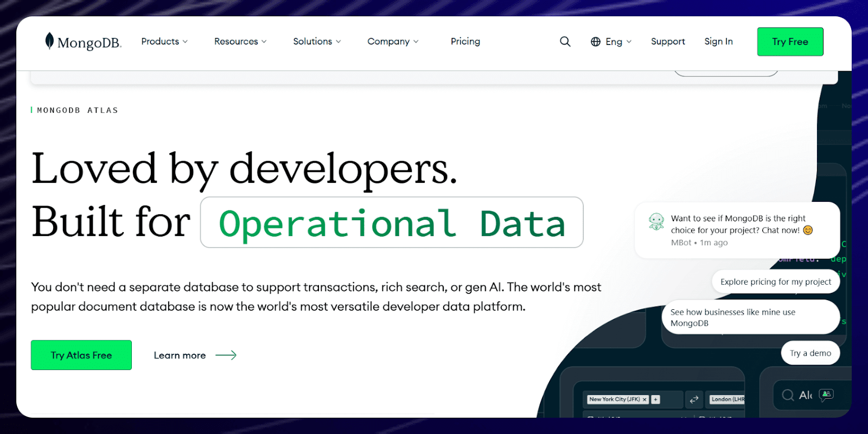This screenshot has width=868, height=434.
Task: Click the search icon in dark panel
Action: (x=788, y=395)
